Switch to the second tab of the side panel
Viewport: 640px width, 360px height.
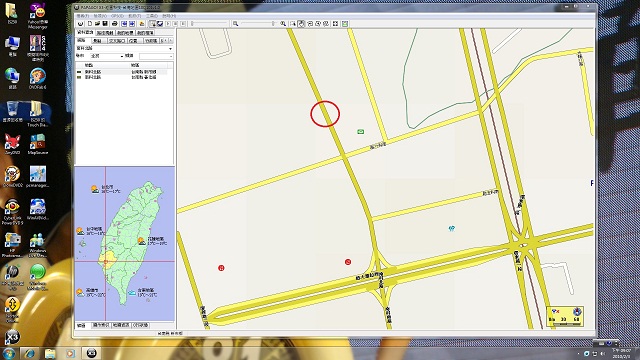(106, 33)
